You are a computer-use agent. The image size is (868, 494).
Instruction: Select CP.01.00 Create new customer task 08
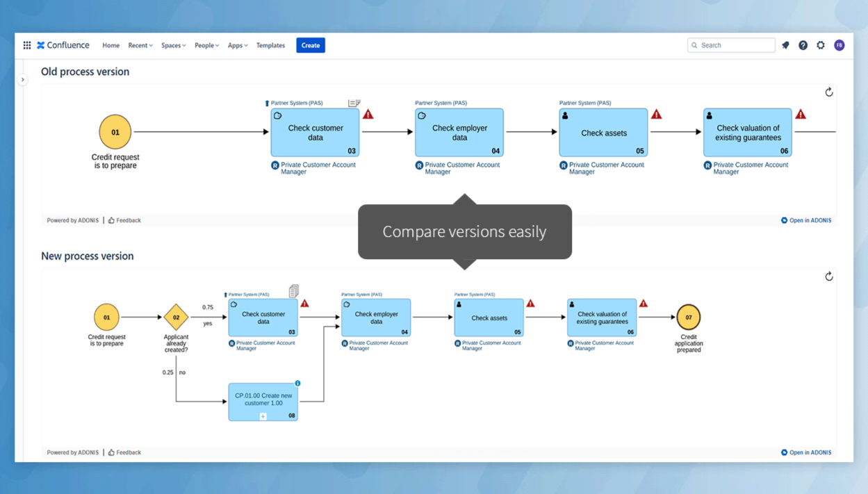263,402
